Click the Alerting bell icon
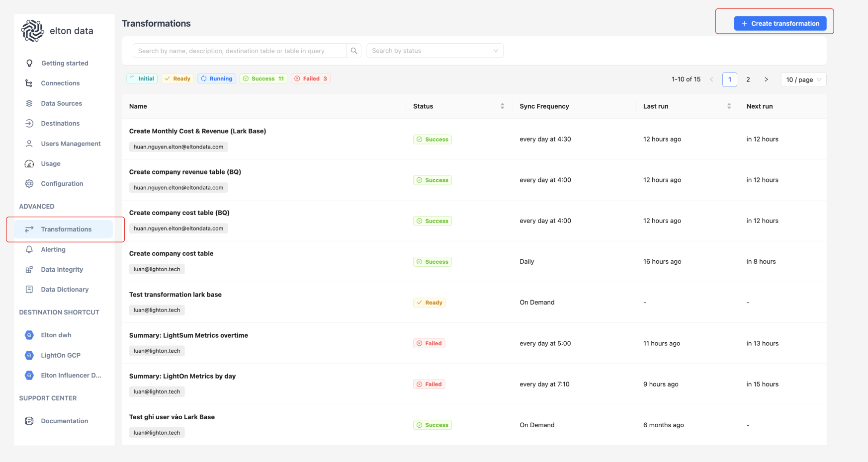This screenshot has width=868, height=462. [29, 249]
